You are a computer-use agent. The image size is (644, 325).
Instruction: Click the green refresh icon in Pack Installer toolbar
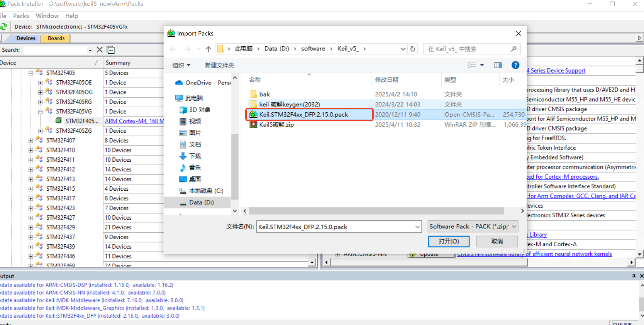[x=3, y=27]
